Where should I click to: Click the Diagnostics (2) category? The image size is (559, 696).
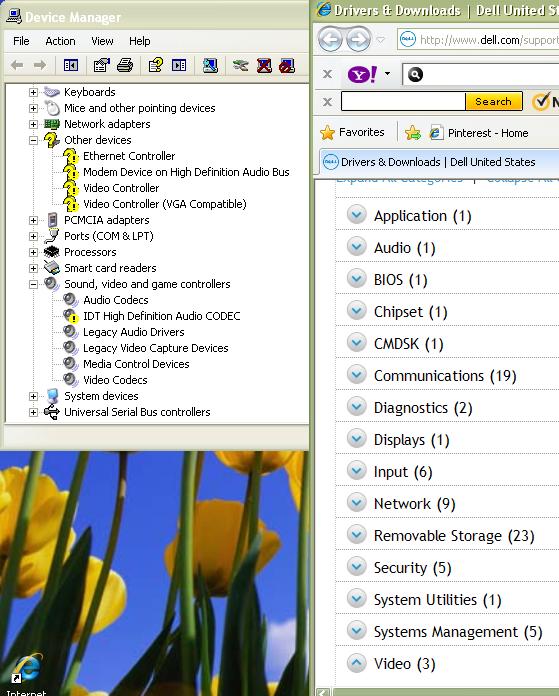pos(423,407)
